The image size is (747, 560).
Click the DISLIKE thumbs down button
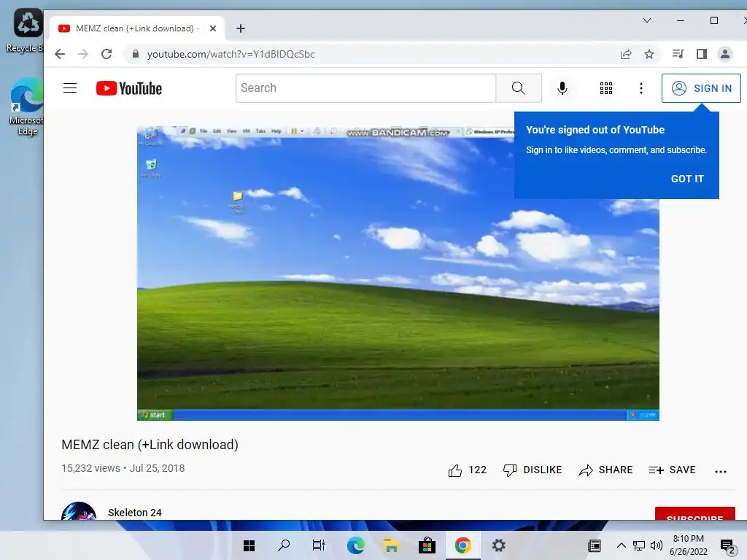[x=533, y=470]
